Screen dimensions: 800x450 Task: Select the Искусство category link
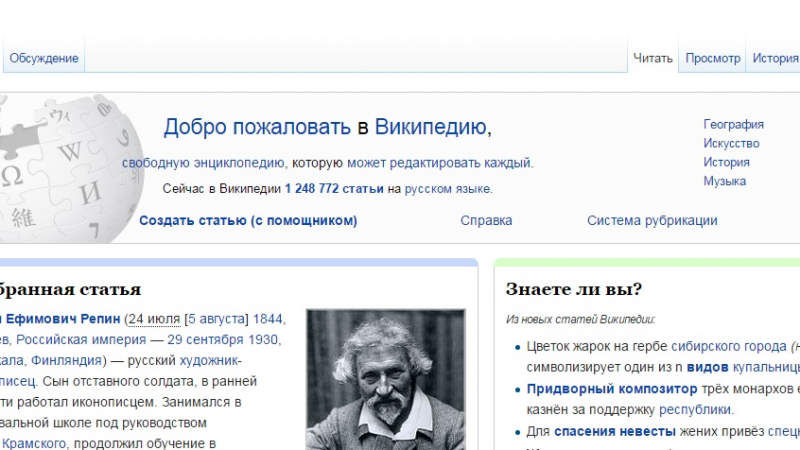tap(731, 143)
